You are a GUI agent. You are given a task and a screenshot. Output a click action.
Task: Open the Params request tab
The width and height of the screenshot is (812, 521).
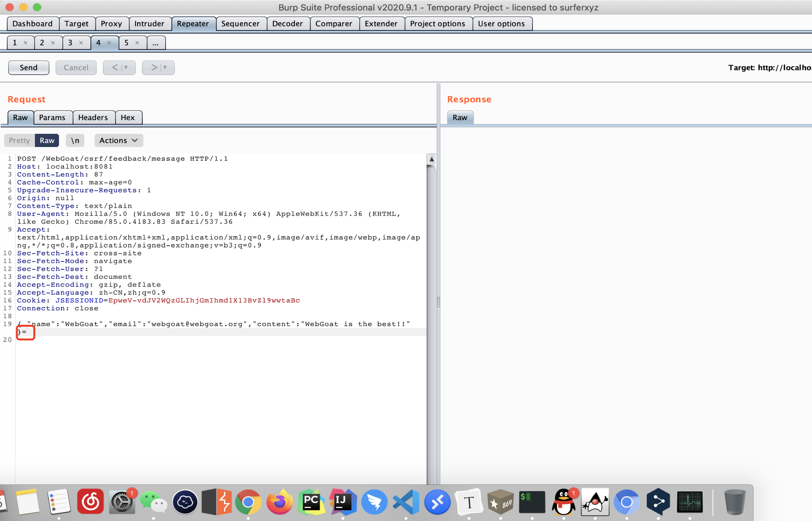(52, 117)
